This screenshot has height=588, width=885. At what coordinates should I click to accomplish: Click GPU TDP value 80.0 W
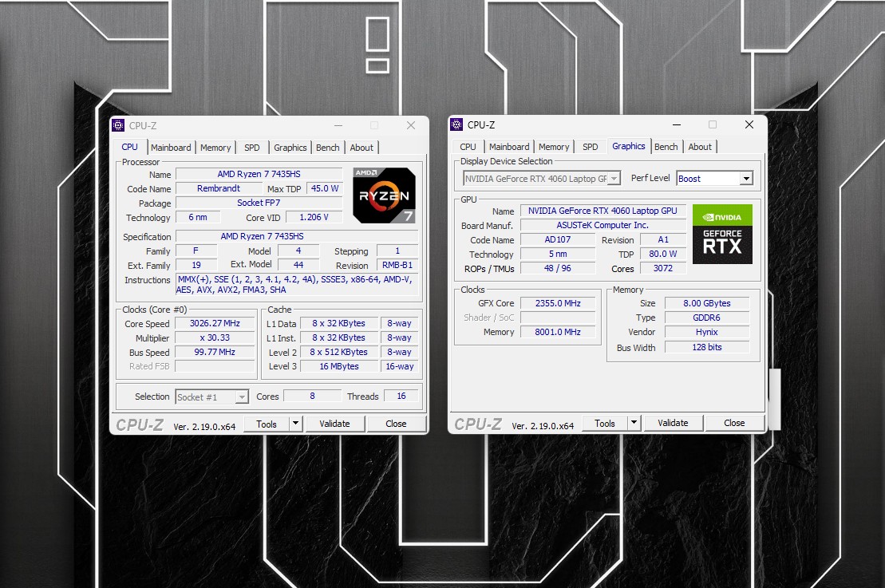tap(663, 254)
